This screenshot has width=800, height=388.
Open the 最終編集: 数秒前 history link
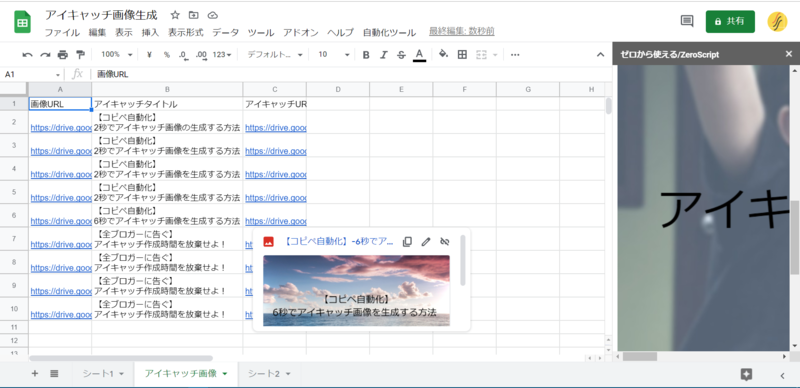coord(462,32)
